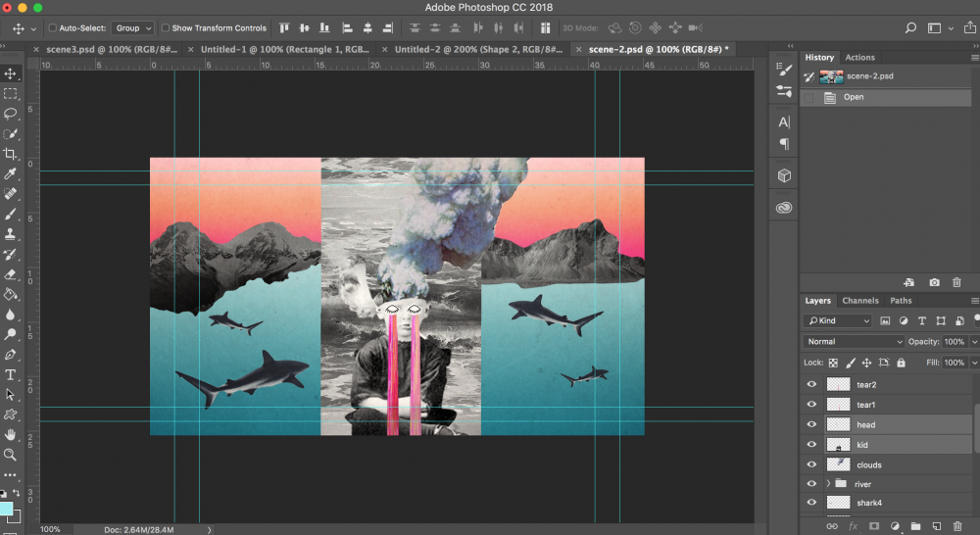This screenshot has width=980, height=535.
Task: Open the Paragraph panel icon
Action: (784, 144)
